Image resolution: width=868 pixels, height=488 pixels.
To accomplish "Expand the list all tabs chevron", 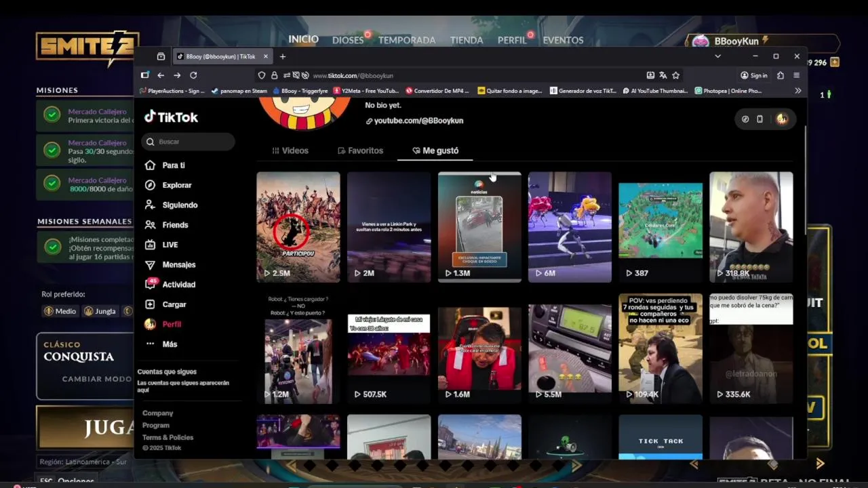I will 717,56.
